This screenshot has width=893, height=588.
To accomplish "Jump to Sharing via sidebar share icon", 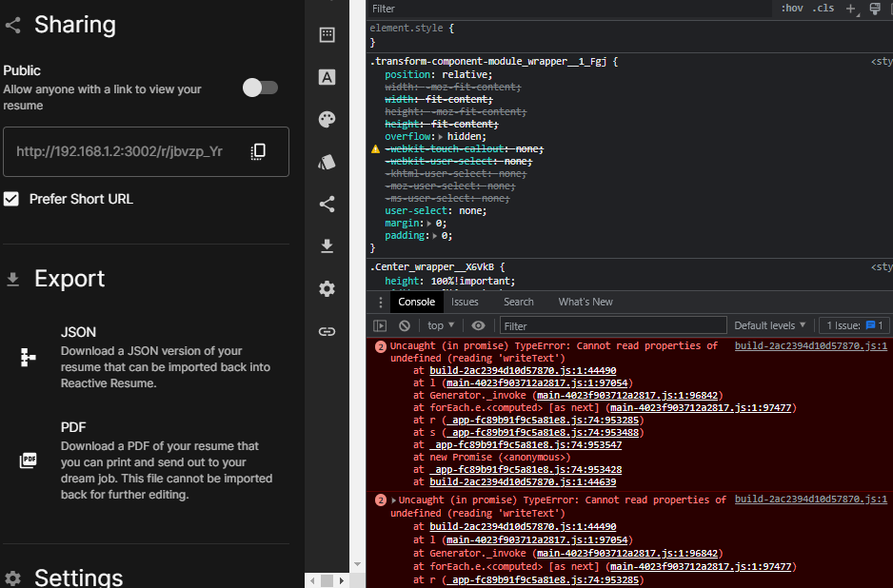I will point(327,204).
